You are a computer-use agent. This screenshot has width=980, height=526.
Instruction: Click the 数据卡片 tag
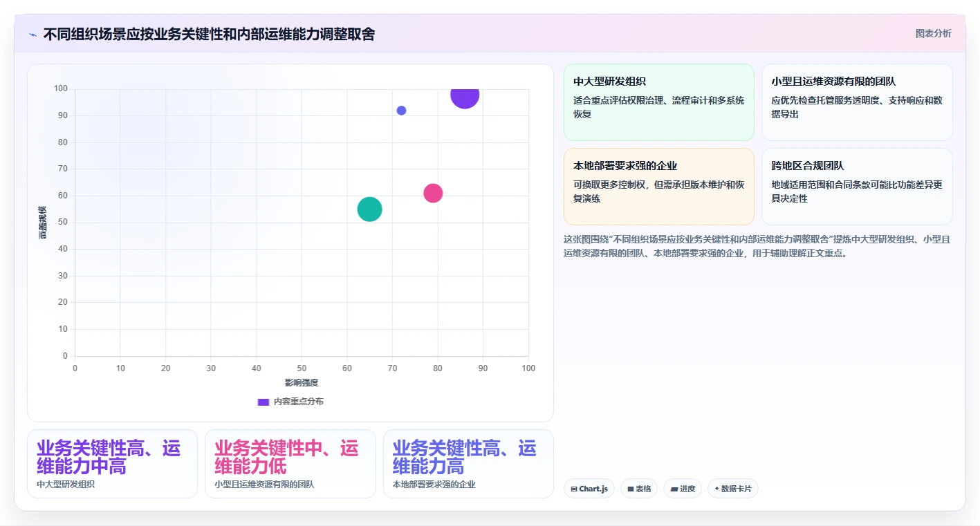[733, 489]
